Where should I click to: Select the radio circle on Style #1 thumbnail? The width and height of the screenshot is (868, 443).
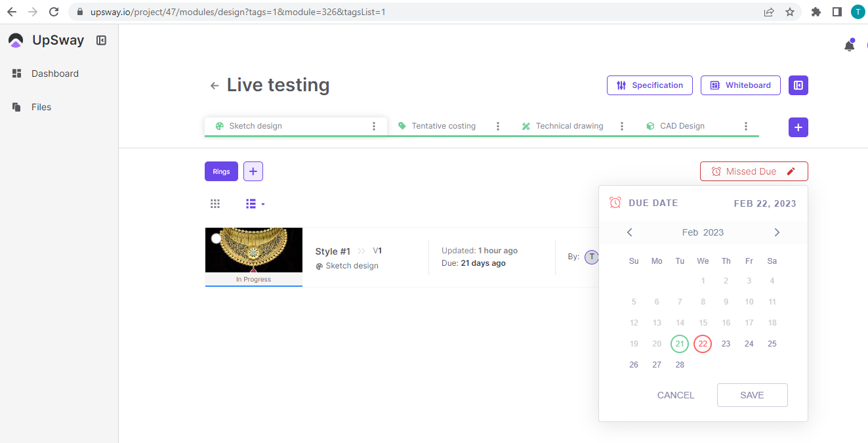point(217,238)
